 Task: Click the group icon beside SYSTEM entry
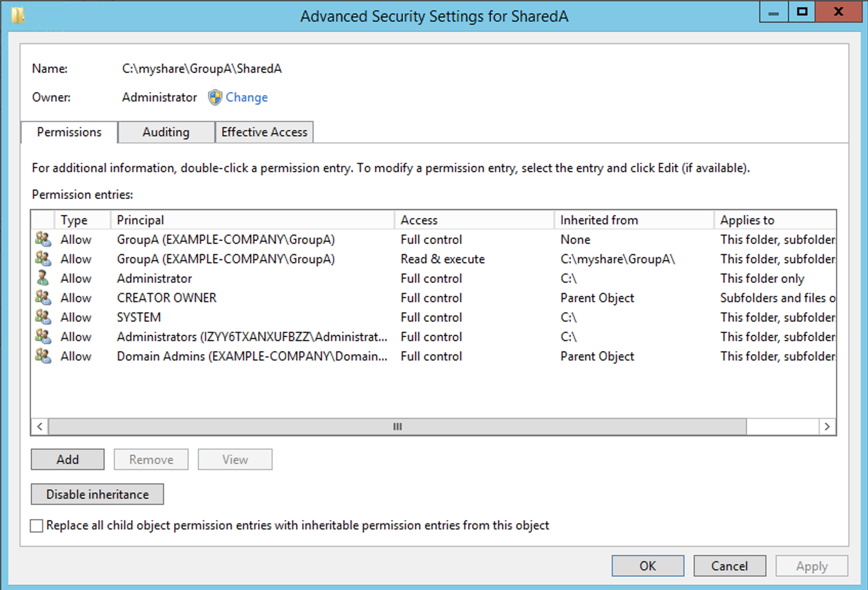(43, 317)
